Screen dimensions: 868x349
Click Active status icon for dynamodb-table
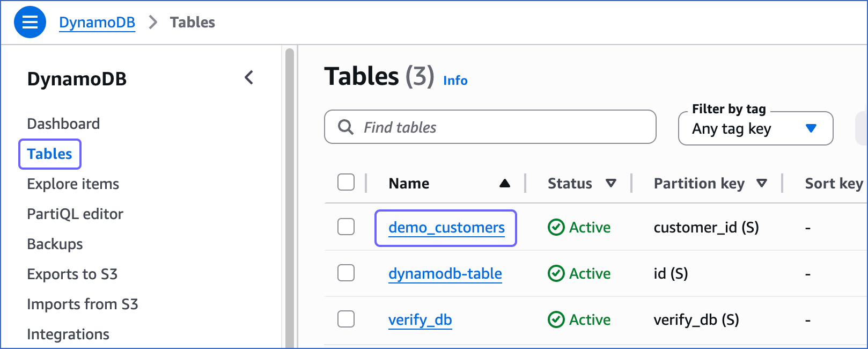[556, 274]
